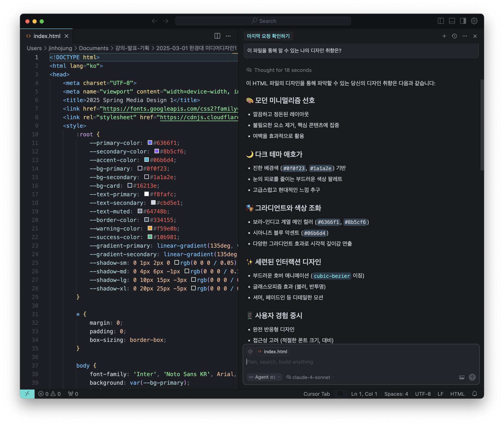Image resolution: width=504 pixels, height=425 pixels.
Task: Open editor more actions menu
Action: click(228, 36)
